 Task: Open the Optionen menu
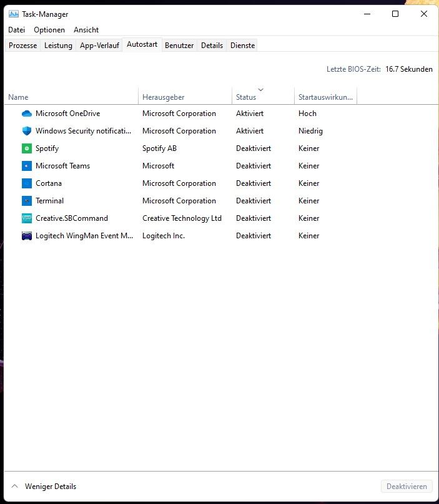tap(49, 30)
